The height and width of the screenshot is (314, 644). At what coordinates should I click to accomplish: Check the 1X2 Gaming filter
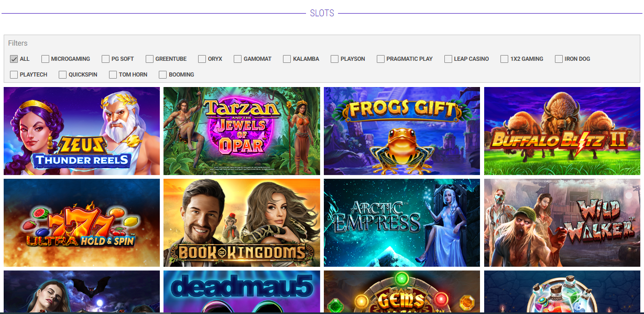coord(505,59)
